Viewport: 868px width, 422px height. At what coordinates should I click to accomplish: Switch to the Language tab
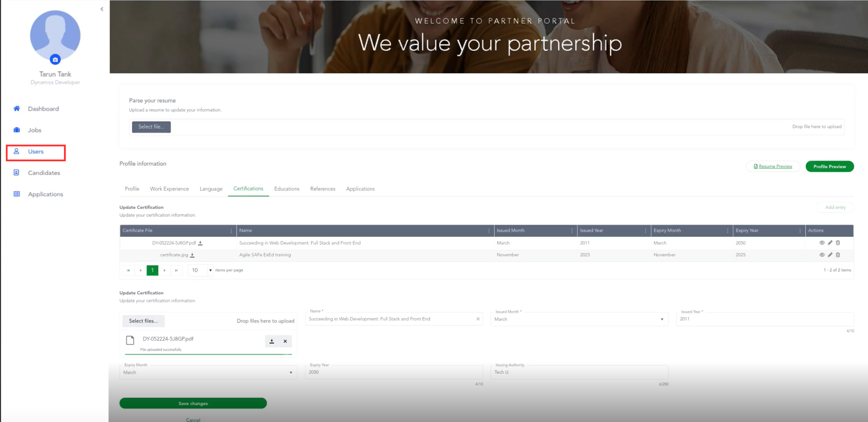click(211, 189)
